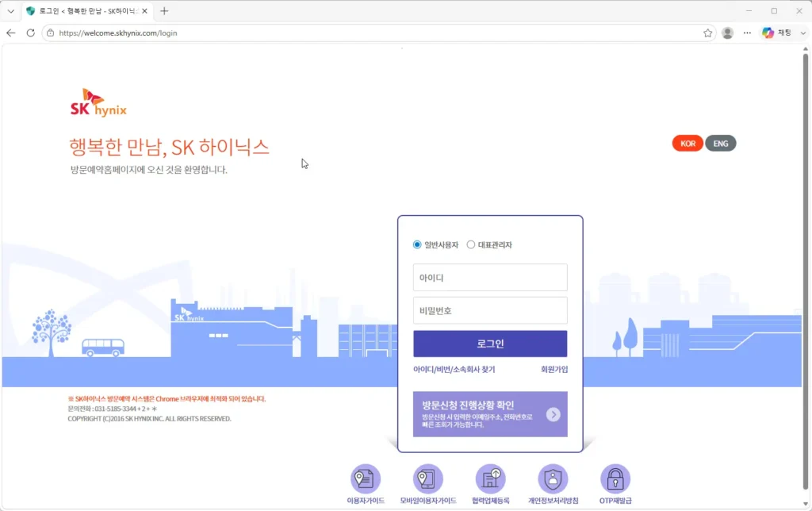Open the 이용자가이드 user guide icon
812x511 pixels.
(x=366, y=479)
